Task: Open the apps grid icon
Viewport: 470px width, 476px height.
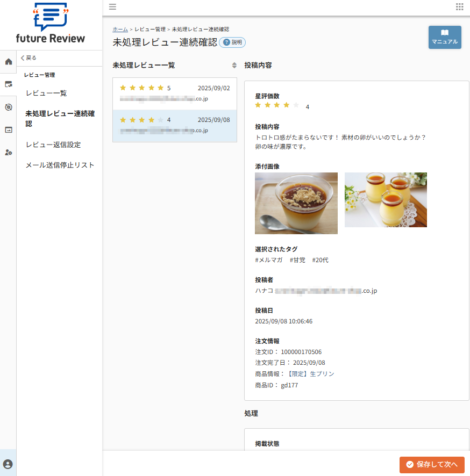Action: (459, 7)
